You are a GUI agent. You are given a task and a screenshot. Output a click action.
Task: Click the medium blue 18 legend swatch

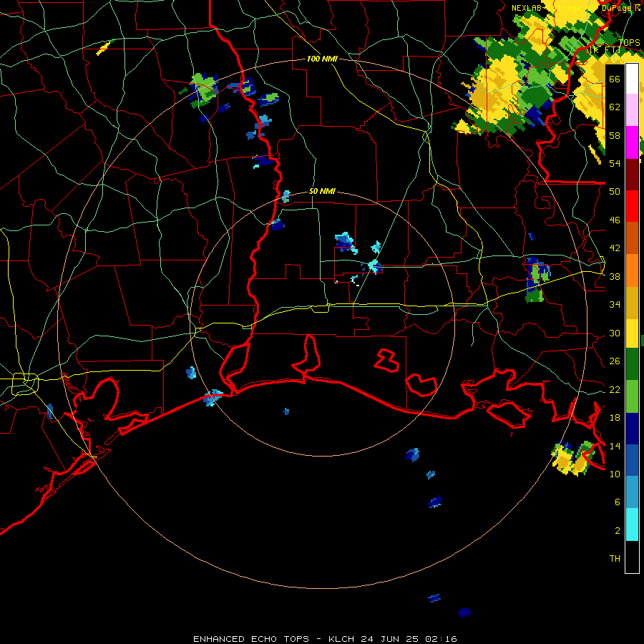632,460
